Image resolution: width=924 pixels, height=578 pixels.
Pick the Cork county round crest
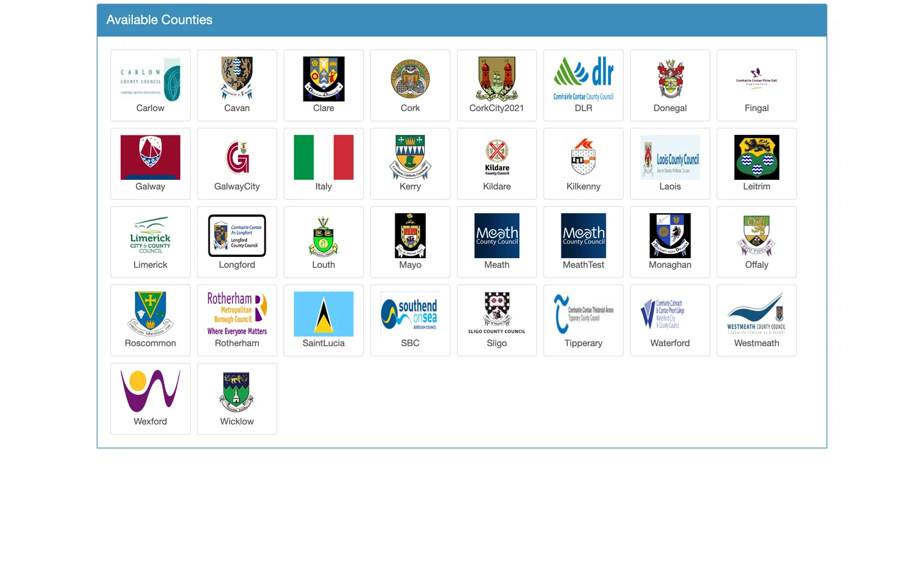tap(410, 79)
